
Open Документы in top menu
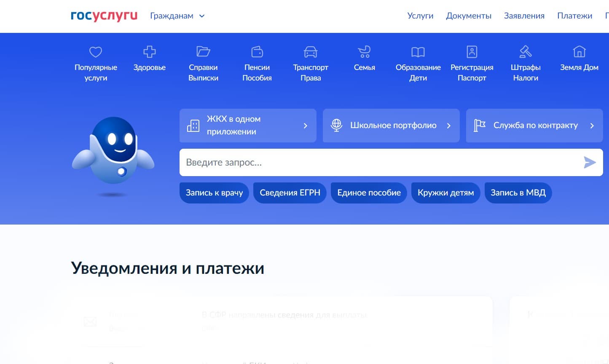click(469, 16)
